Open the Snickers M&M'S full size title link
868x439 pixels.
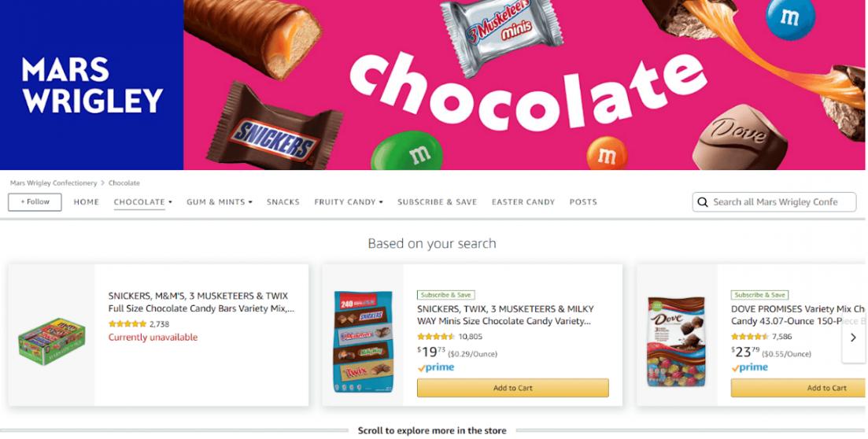201,302
